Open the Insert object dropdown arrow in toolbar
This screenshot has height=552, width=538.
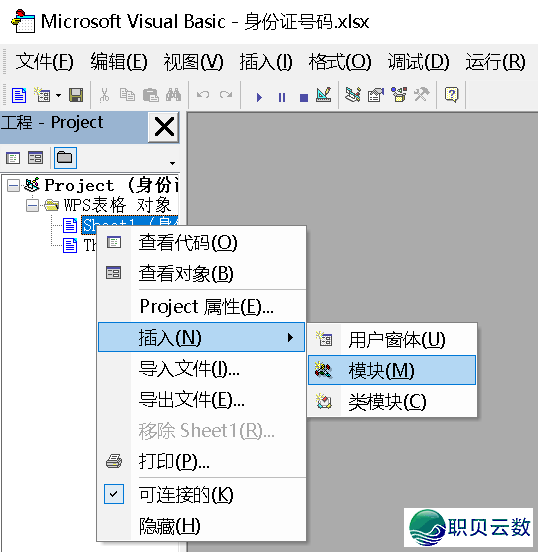coord(58,95)
